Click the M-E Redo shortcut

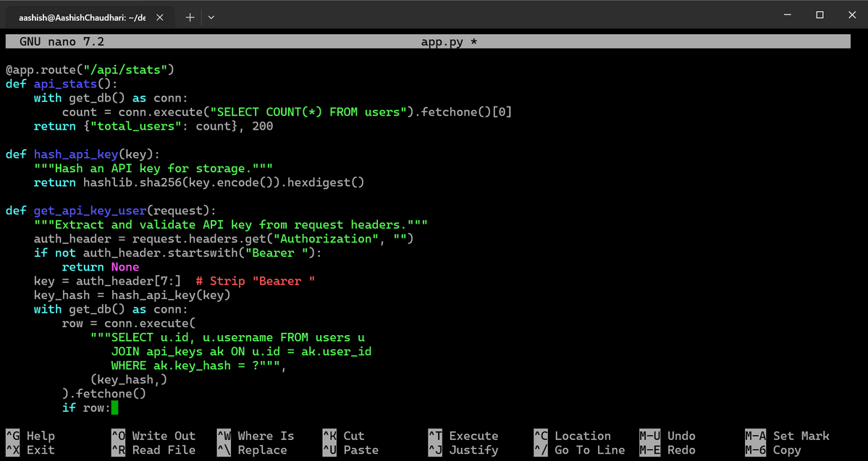[667, 450]
